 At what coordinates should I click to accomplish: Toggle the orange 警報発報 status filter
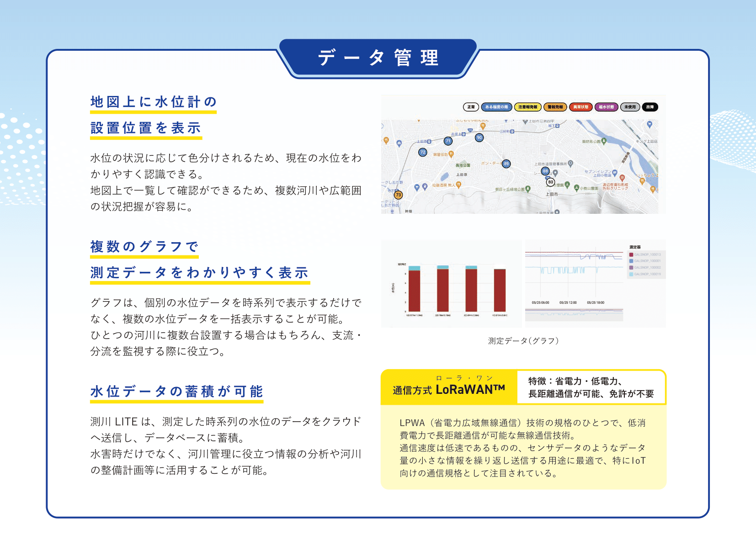coord(555,107)
